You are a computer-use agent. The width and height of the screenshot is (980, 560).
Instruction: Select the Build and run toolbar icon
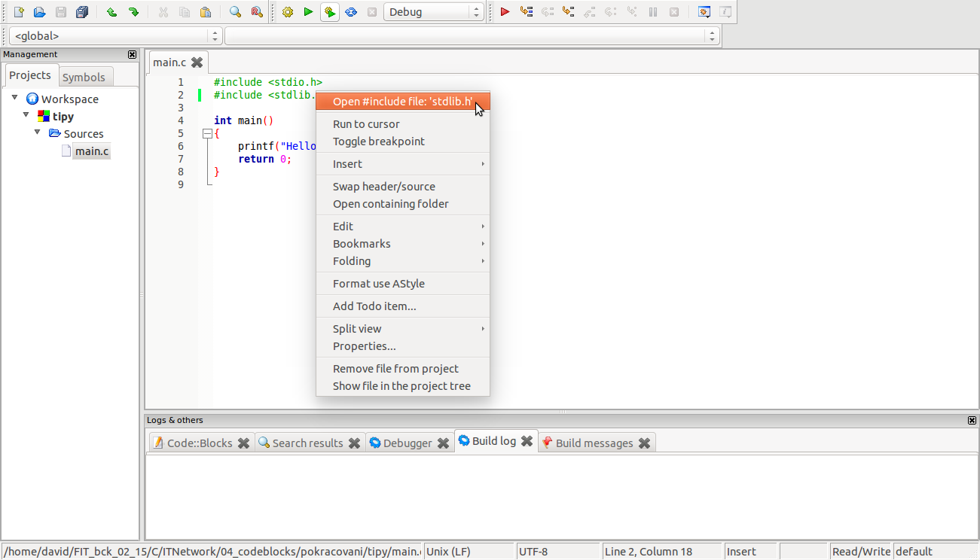pyautogui.click(x=330, y=11)
